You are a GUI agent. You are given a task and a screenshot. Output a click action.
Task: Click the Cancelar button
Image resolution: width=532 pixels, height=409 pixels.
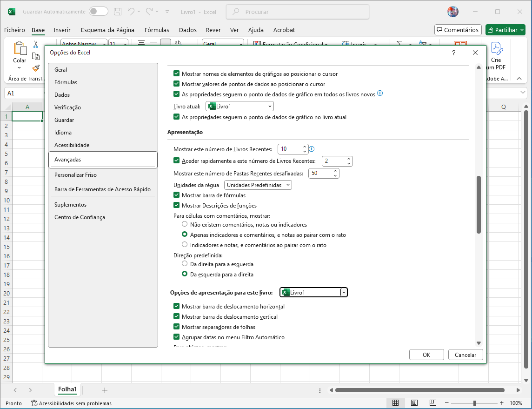click(x=465, y=355)
